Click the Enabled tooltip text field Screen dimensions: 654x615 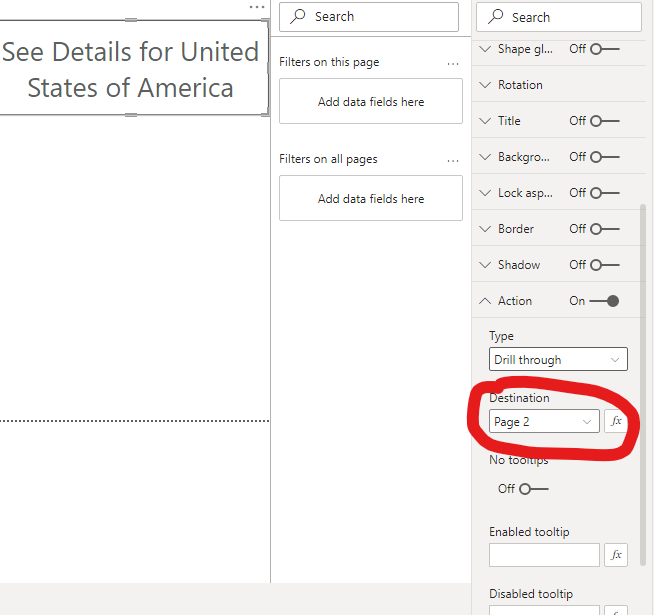pos(544,555)
